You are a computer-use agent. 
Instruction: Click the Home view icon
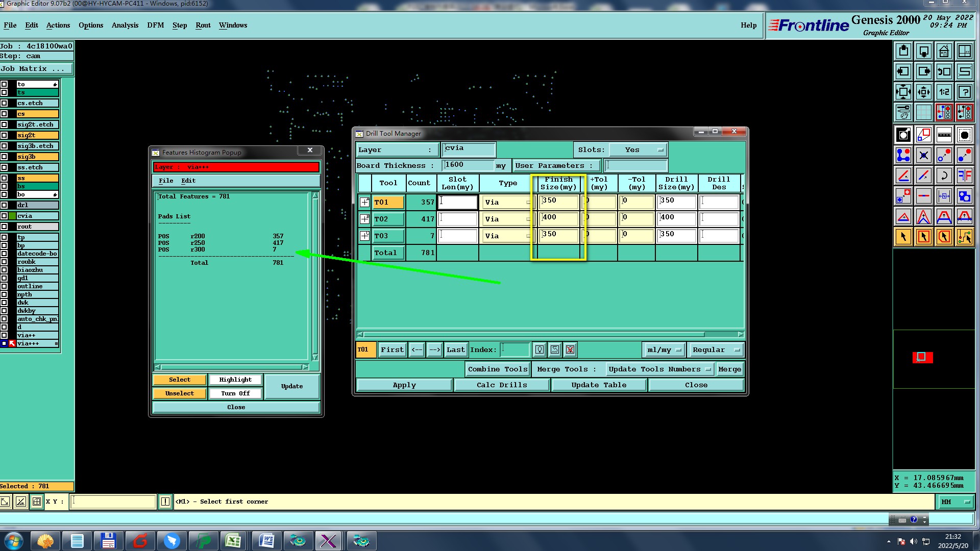tap(944, 52)
